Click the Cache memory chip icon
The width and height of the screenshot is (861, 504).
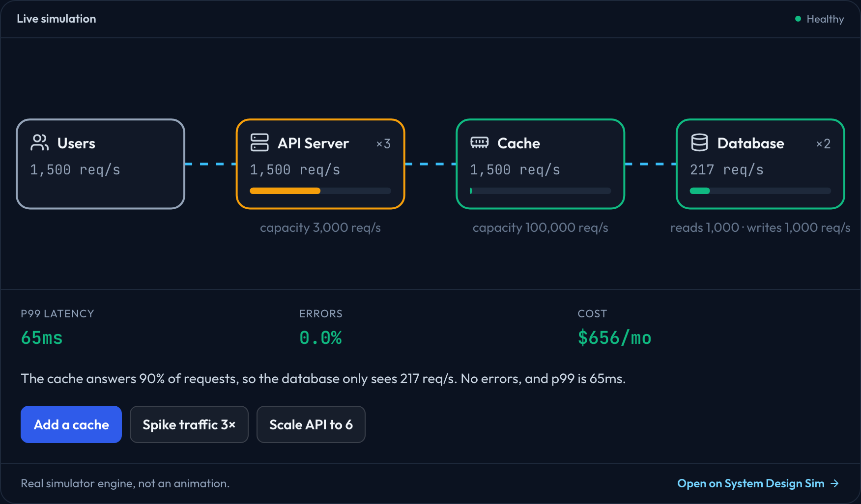(480, 143)
